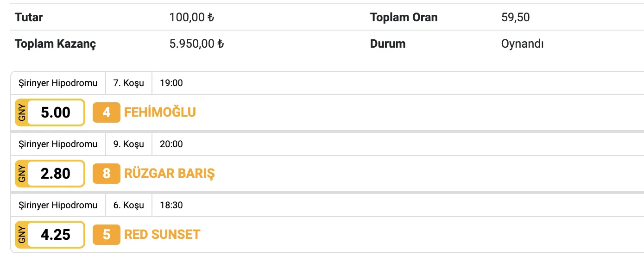Click the 20:00 race time
This screenshot has width=644, height=262.
(x=171, y=144)
